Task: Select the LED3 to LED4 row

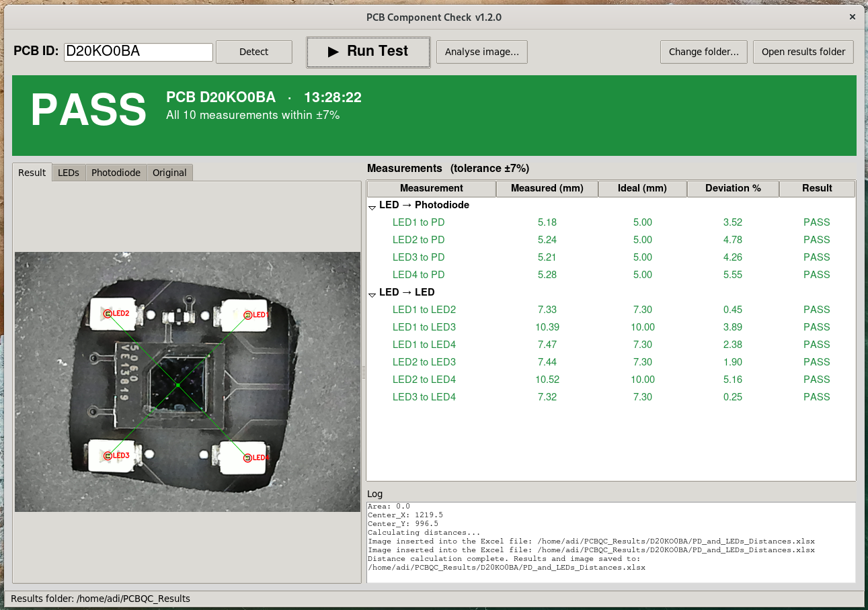Action: (611, 397)
